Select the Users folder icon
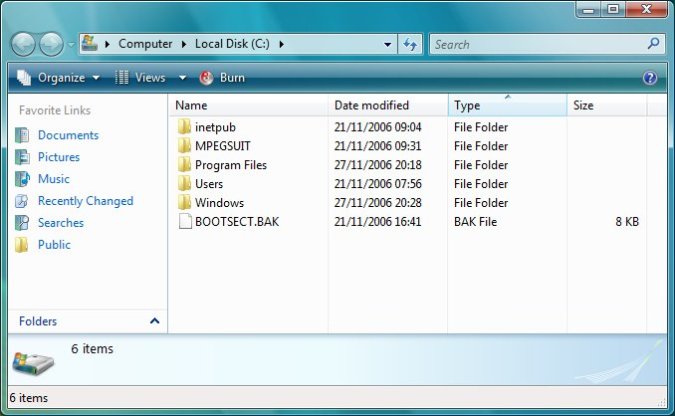Image resolution: width=675 pixels, height=416 pixels. click(x=184, y=184)
